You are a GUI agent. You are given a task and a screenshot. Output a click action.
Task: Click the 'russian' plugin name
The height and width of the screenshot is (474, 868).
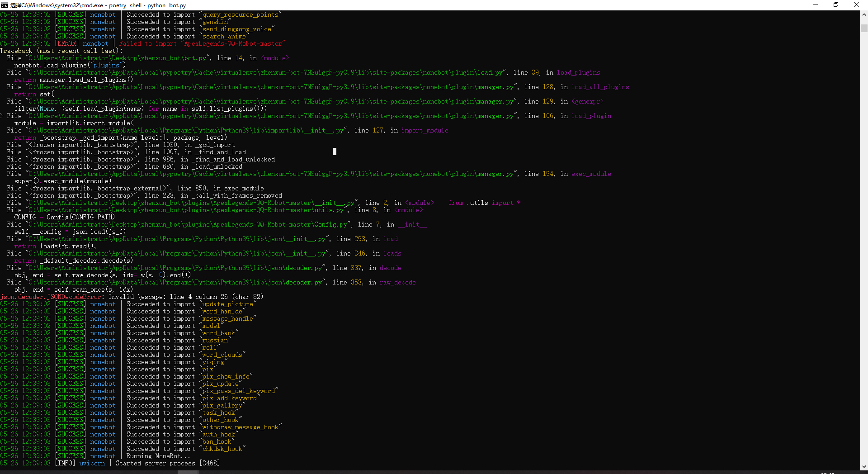[215, 340]
